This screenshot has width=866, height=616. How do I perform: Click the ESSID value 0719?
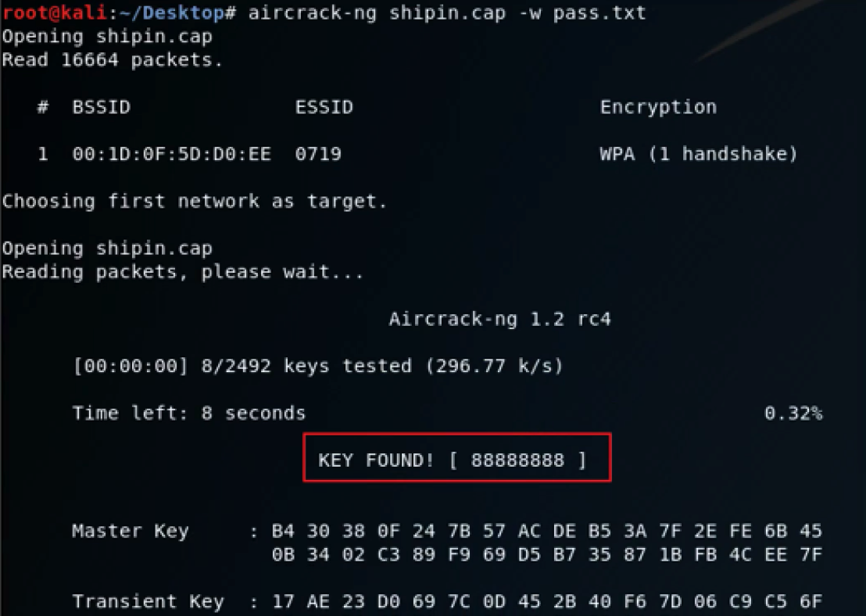coord(318,153)
